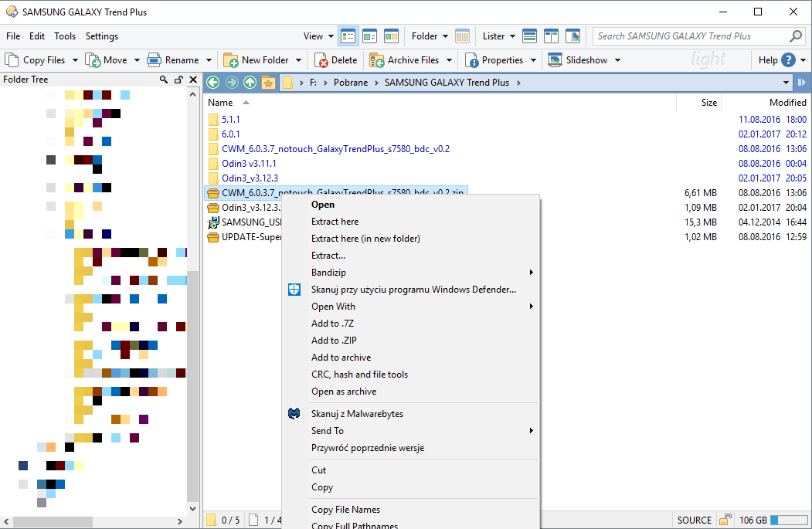Image resolution: width=812 pixels, height=529 pixels.
Task: Open the Tools menu
Action: [65, 36]
